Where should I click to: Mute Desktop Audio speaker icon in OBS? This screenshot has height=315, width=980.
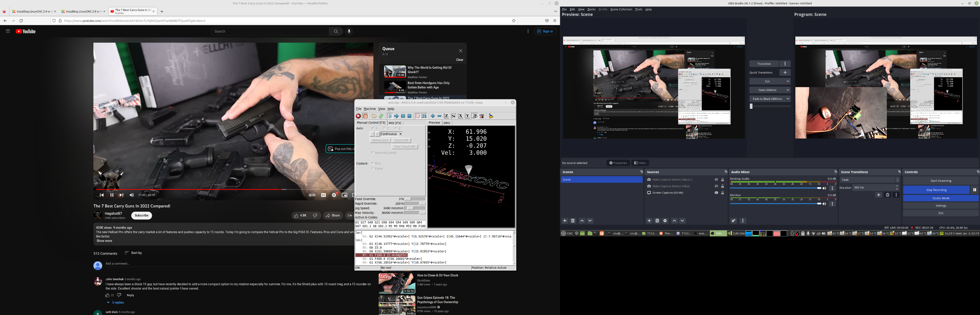(x=824, y=188)
